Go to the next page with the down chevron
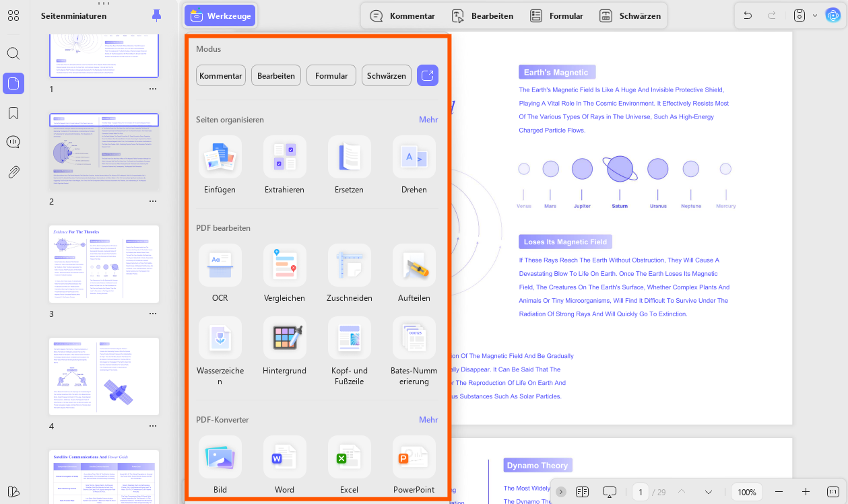This screenshot has height=504, width=848. [x=708, y=492]
